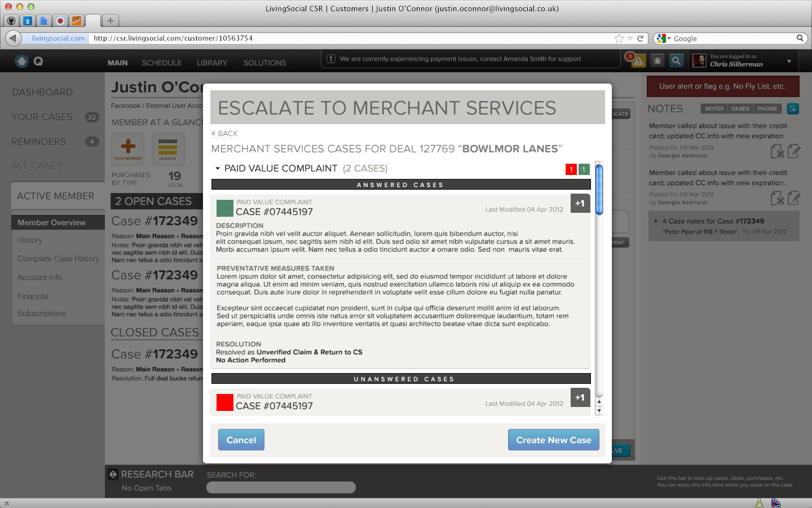
Task: Delete the bottom credit card note
Action: (777, 198)
